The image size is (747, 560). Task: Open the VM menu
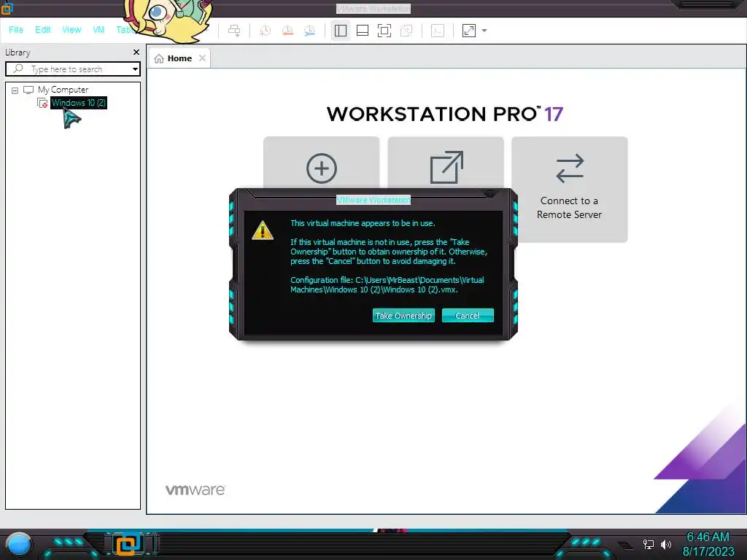coord(98,30)
